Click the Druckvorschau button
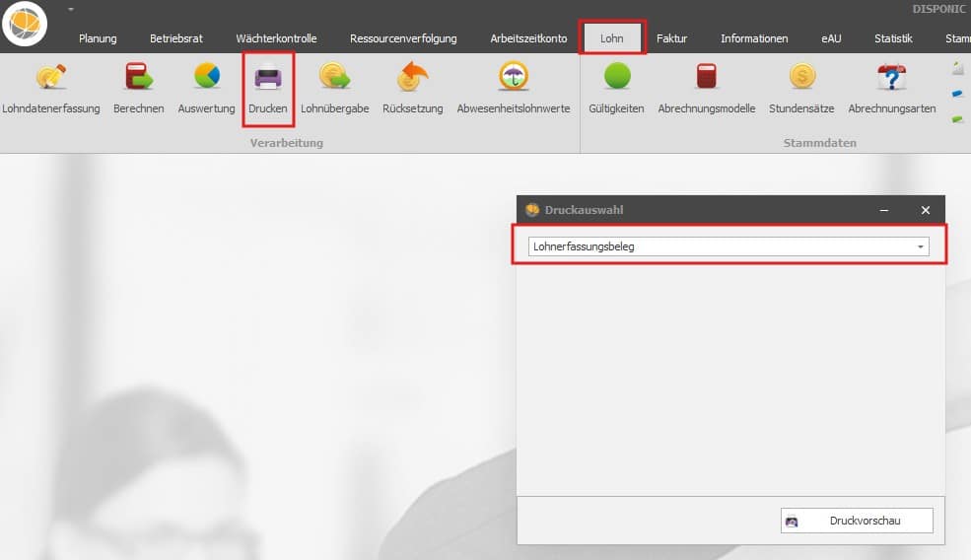Screen dimensions: 971x560 pyautogui.click(x=856, y=521)
